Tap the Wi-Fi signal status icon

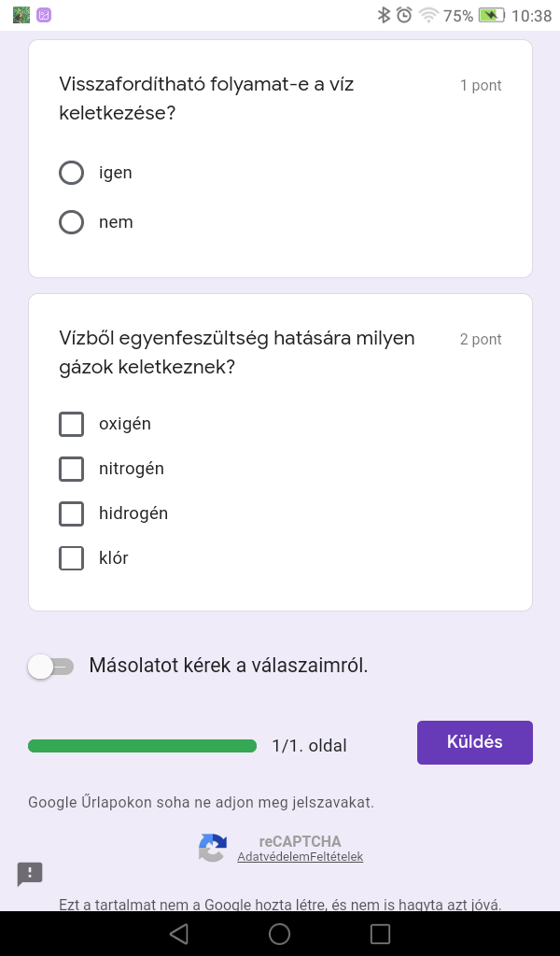coord(428,15)
